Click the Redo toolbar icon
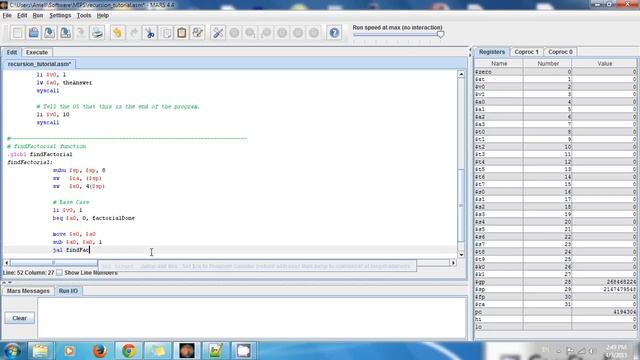 133,33
